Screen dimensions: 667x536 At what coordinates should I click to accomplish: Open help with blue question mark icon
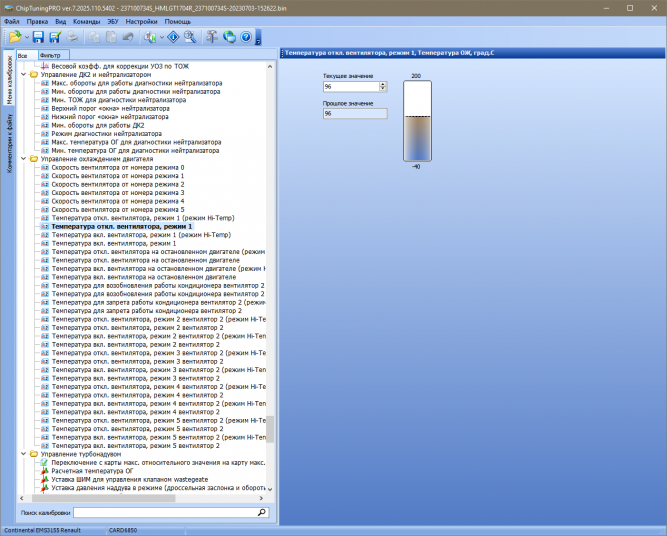point(246,37)
